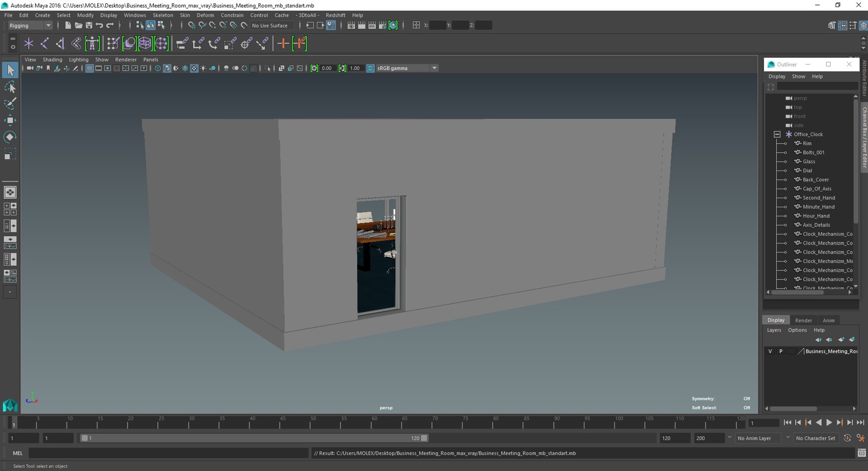868x471 pixels.
Task: Click the No Live Surface button
Action: coord(270,25)
